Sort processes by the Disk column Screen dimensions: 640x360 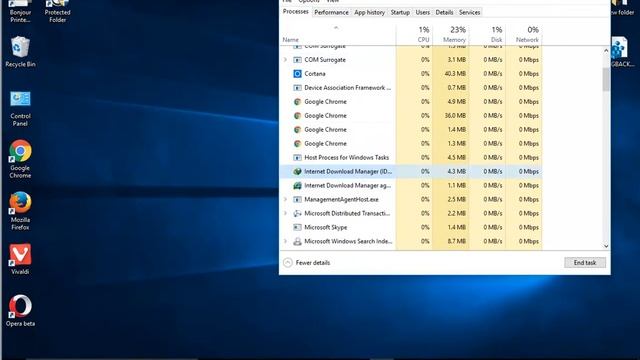[x=487, y=35]
